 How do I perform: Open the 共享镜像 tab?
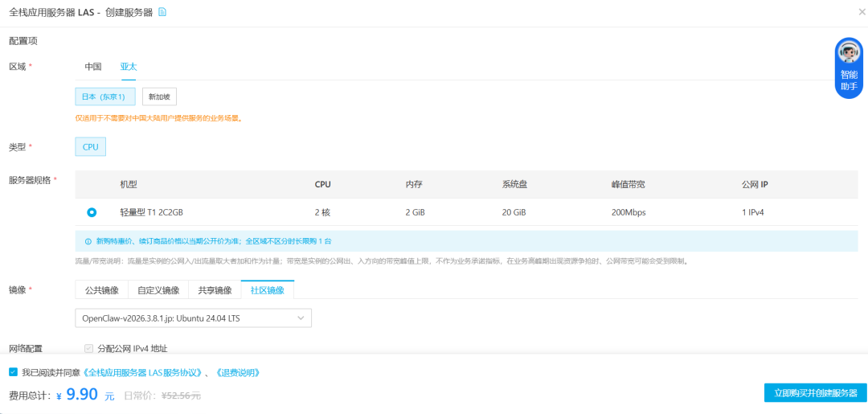click(215, 289)
